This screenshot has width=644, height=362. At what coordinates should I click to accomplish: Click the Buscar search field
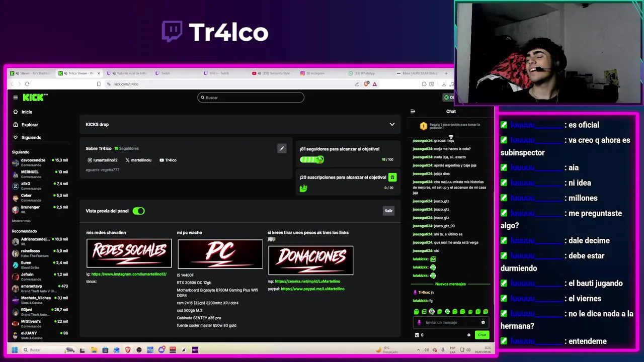tap(251, 98)
